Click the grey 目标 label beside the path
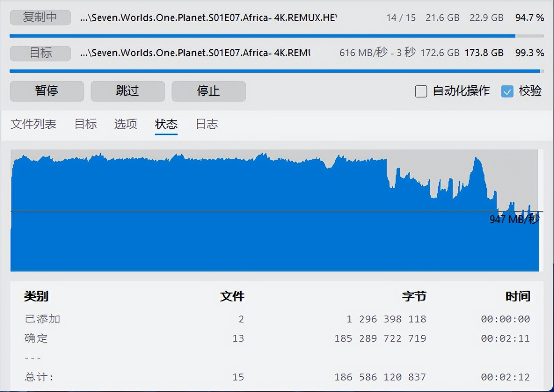Screen dimensions: 554x392 [x=40, y=53]
